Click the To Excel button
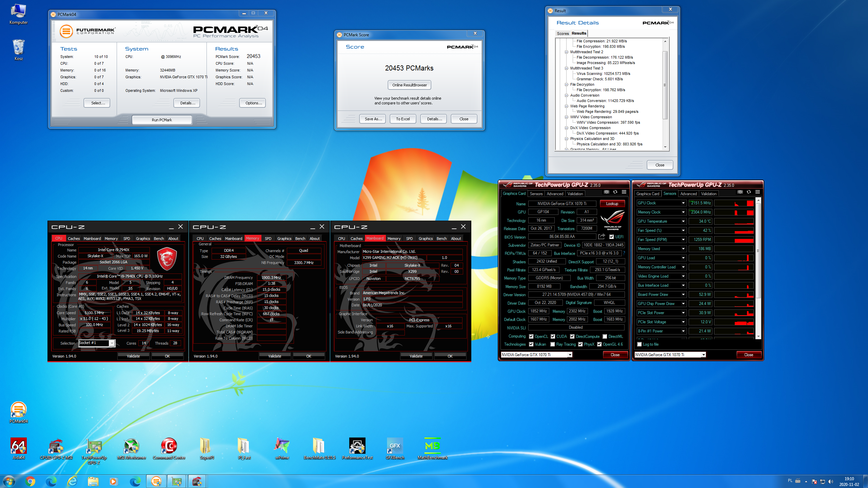The width and height of the screenshot is (868, 488). point(403,119)
